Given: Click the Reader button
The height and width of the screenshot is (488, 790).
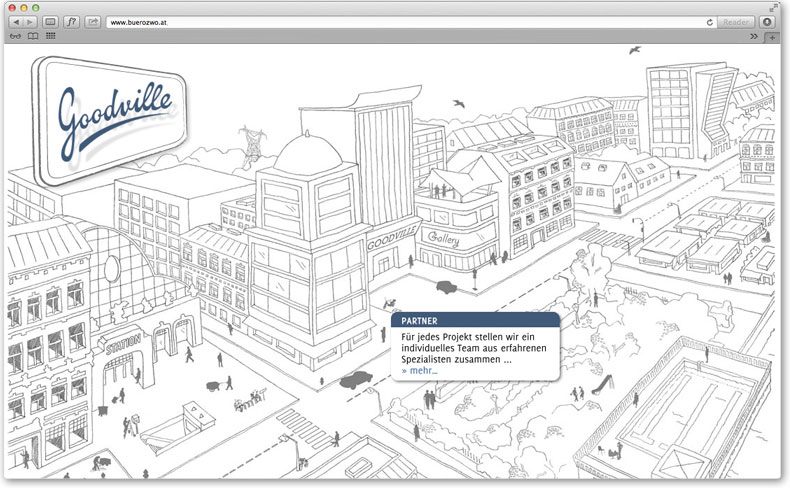Looking at the screenshot, I should point(736,22).
